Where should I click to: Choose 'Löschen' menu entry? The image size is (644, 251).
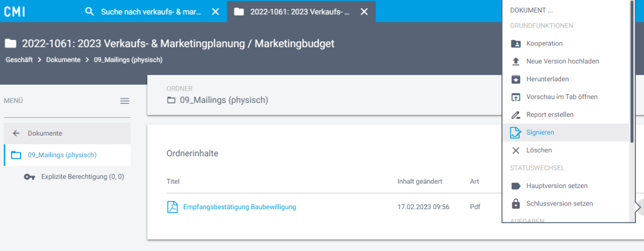(566, 150)
